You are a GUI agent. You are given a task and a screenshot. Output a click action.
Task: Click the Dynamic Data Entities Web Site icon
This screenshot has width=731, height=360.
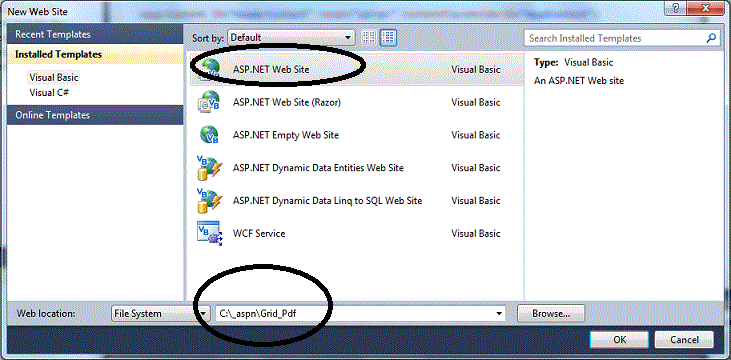click(x=208, y=168)
